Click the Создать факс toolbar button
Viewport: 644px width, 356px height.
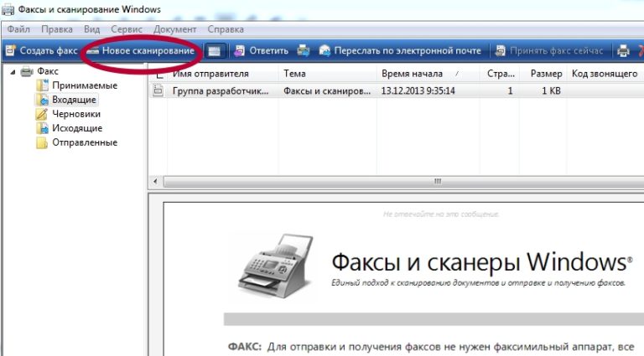41,51
